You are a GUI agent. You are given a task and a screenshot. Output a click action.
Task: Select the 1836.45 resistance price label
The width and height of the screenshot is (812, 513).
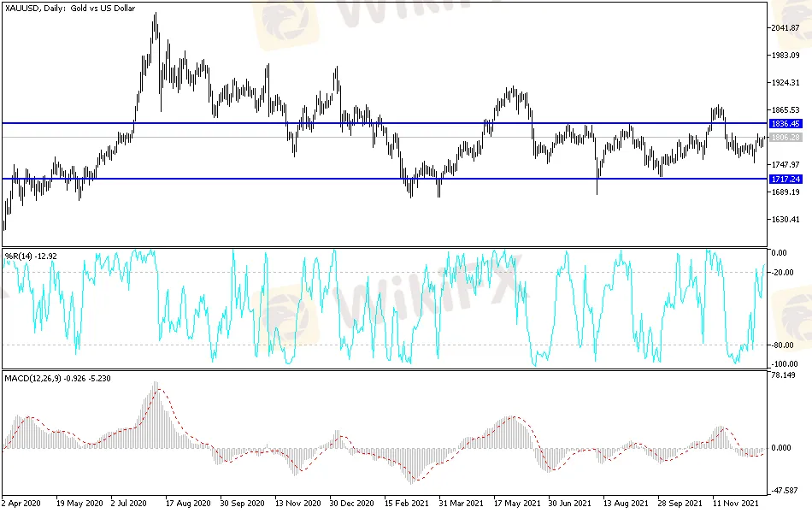[x=786, y=123]
